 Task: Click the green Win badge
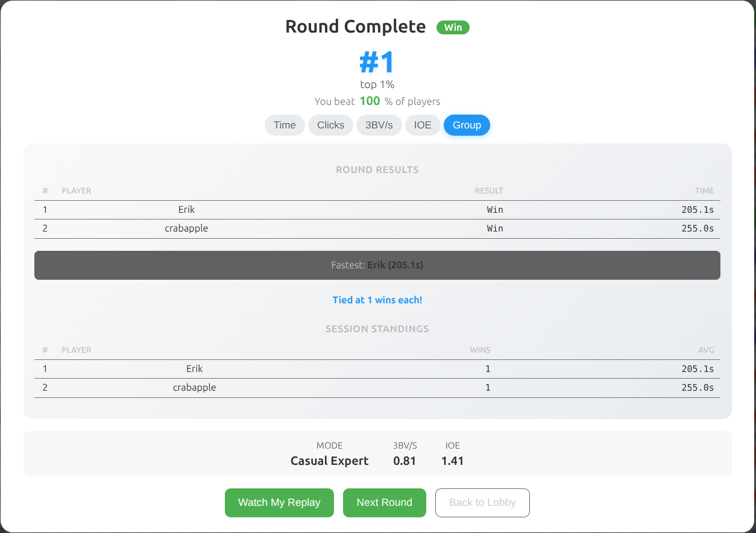453,27
